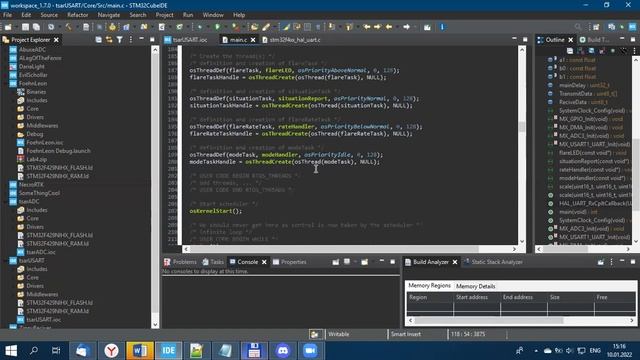
Task: Click the External Tools run icon
Action: (x=235, y=27)
